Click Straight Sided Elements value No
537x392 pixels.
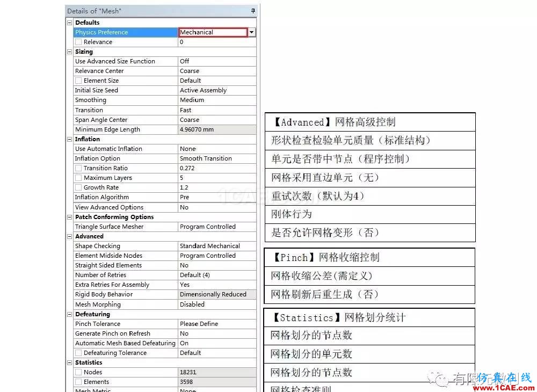pos(217,265)
